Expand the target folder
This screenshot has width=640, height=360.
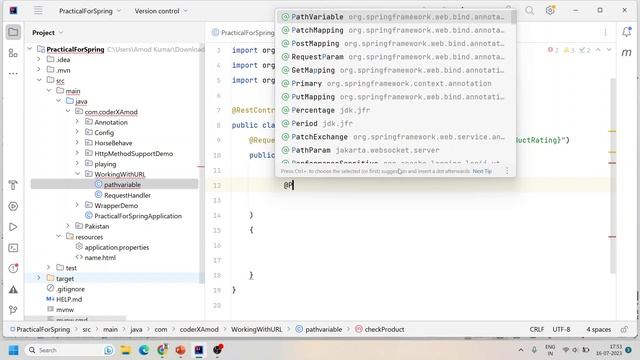pos(39,278)
